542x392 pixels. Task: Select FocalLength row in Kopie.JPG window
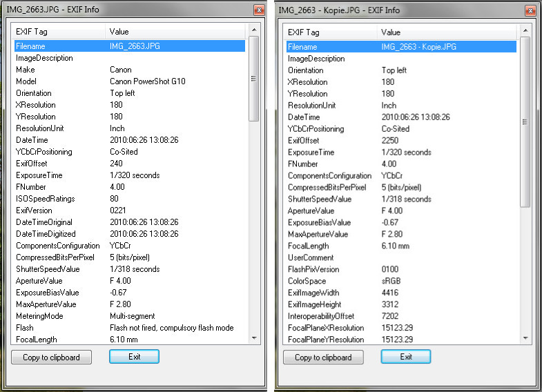click(401, 246)
